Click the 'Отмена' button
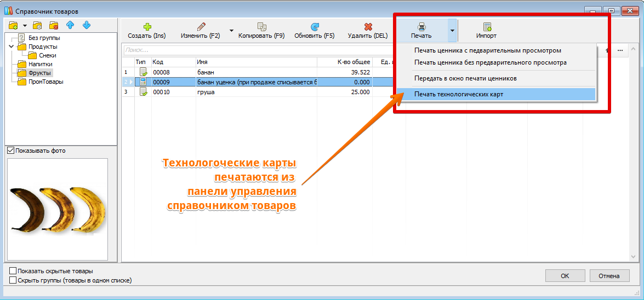Screen dimensions: 644x300 pos(609,276)
